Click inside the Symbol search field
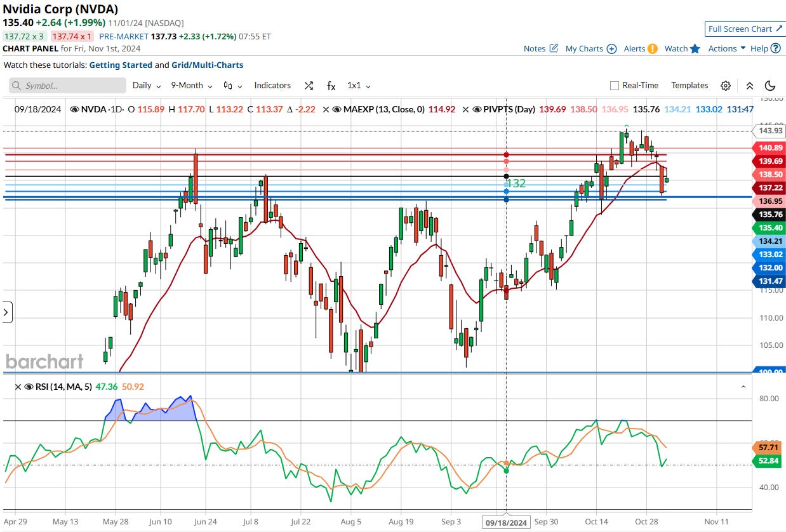 67,86
